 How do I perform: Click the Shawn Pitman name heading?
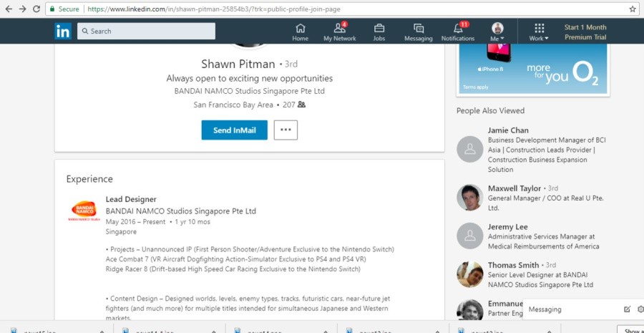point(238,64)
